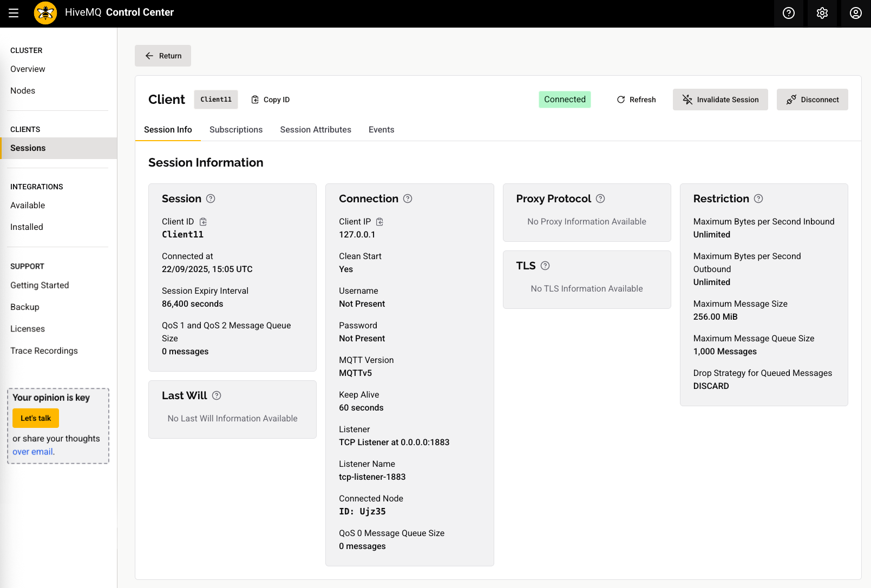Open the over email link
871x588 pixels.
coord(32,452)
